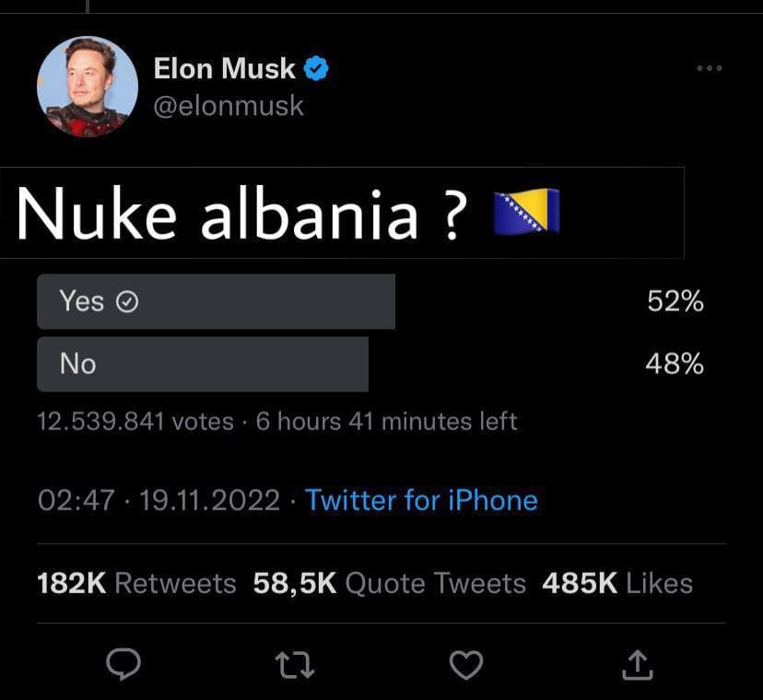Screen dimensions: 763x700
Task: Click the reply speech bubble icon
Action: coord(123,664)
